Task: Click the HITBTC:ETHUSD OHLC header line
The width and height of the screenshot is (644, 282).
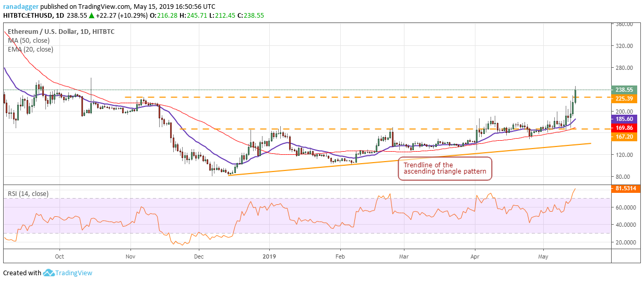Action: click(x=134, y=16)
